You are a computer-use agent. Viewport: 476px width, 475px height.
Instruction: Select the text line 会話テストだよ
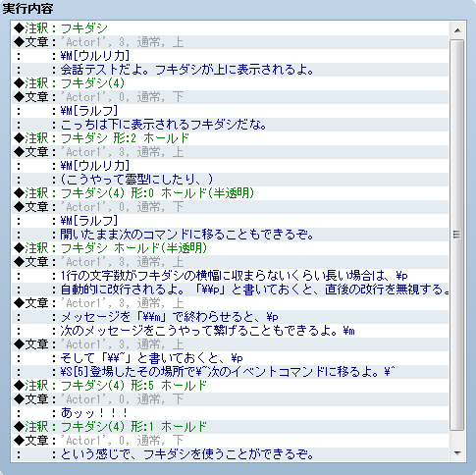(x=230, y=70)
